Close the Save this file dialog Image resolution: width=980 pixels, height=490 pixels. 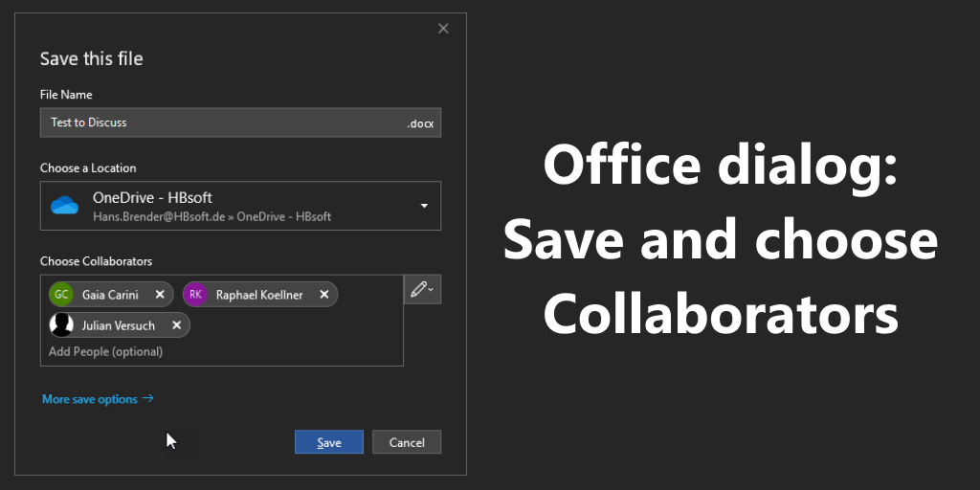click(443, 29)
